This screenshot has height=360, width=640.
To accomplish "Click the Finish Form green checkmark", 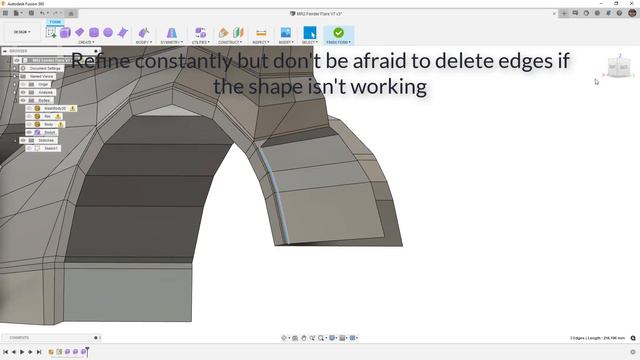I will click(x=338, y=32).
